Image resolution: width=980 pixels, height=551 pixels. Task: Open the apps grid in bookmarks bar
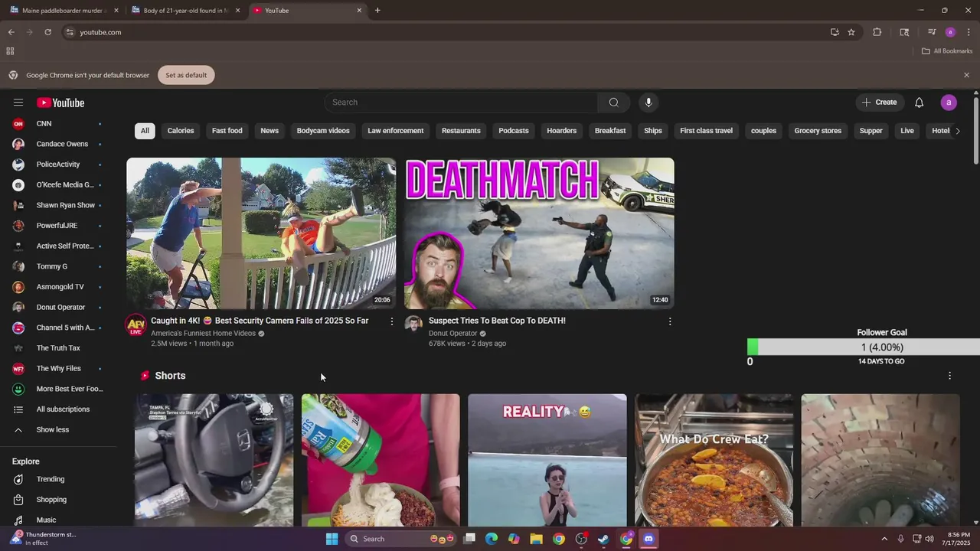click(10, 51)
